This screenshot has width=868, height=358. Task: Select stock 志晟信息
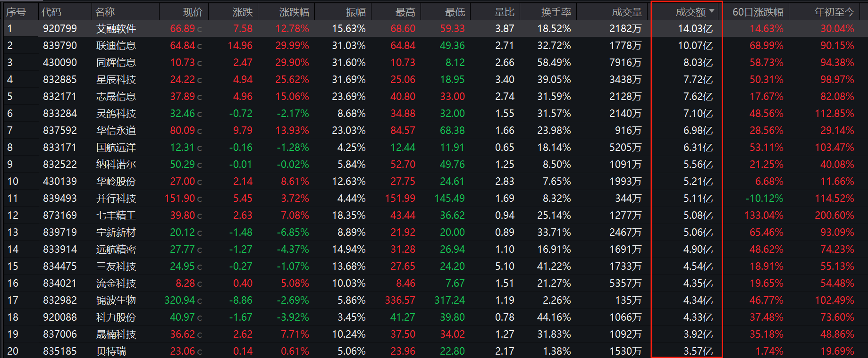116,97
